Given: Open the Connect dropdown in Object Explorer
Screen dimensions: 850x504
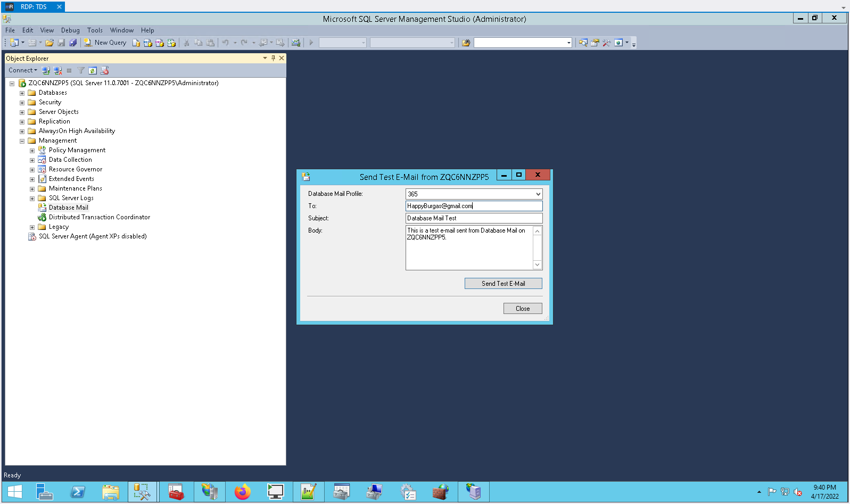Looking at the screenshot, I should click(23, 70).
